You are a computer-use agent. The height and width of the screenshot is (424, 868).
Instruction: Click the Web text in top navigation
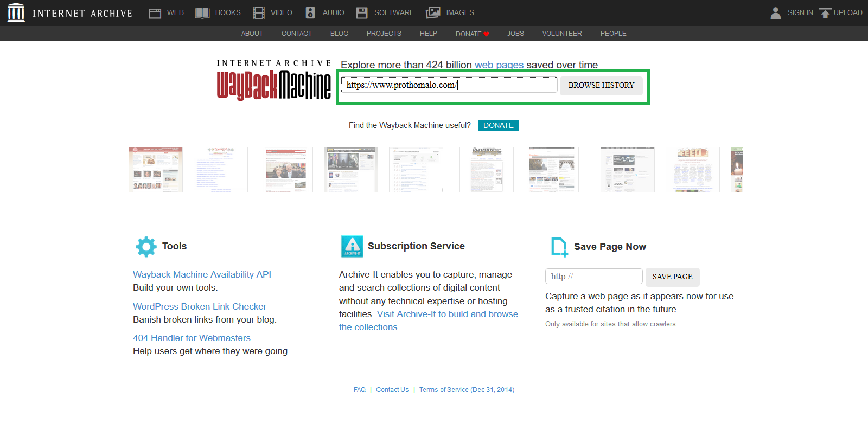pyautogui.click(x=175, y=13)
